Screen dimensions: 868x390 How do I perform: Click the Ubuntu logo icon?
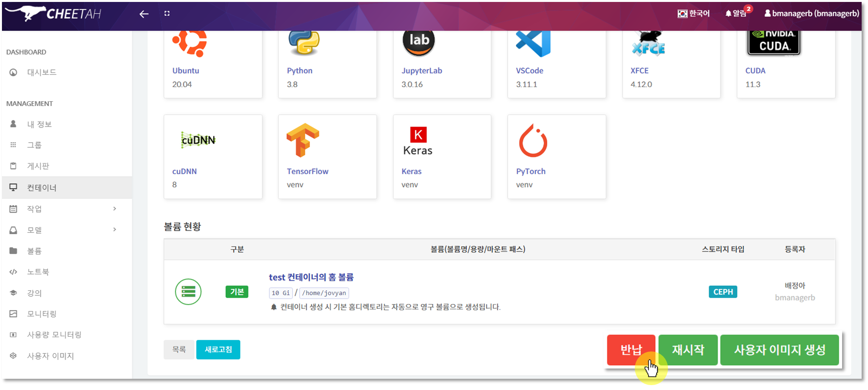189,43
